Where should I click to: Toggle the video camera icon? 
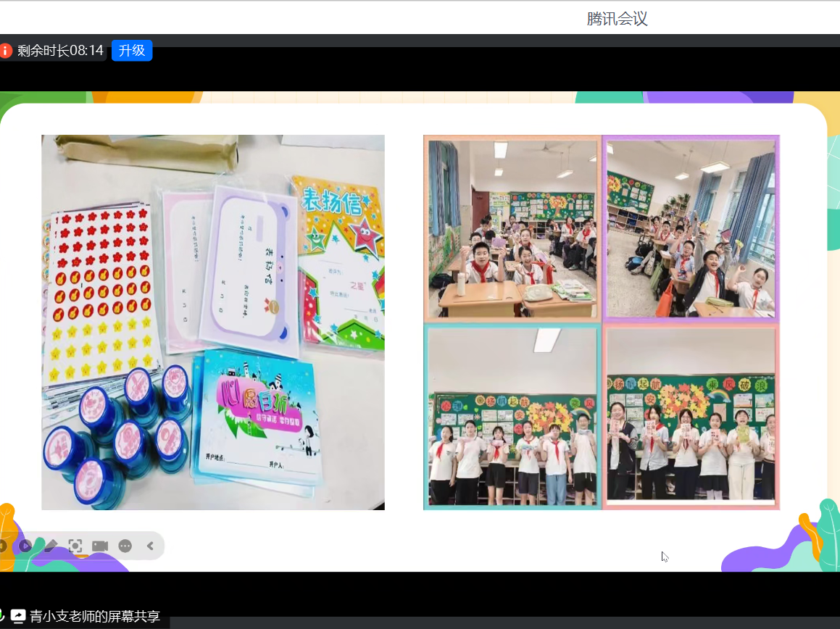100,546
